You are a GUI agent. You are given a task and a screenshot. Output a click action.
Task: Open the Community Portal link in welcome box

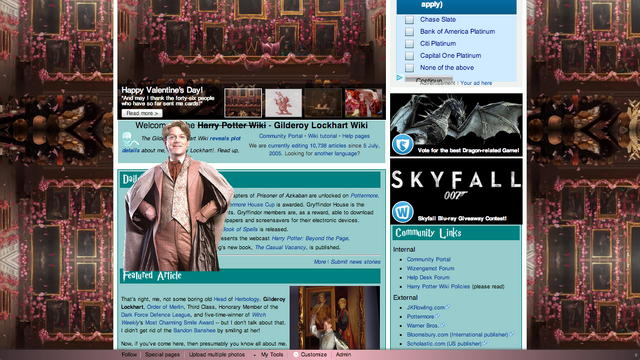point(281,136)
